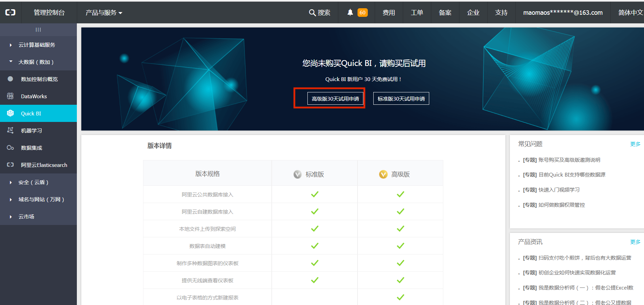
Task: Click 本地文件上传到探索空间 row label
Action: (208, 229)
